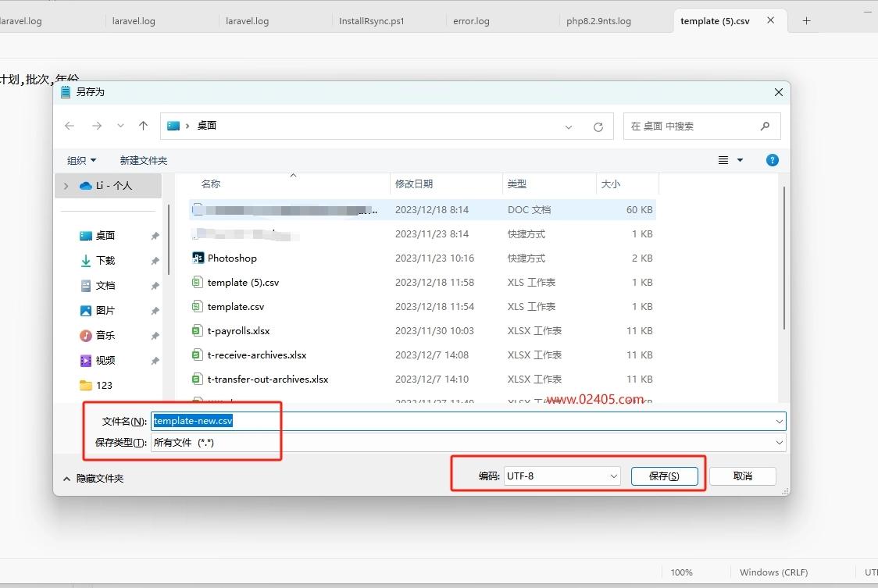
Task: Change the file view layout icon
Action: click(723, 160)
